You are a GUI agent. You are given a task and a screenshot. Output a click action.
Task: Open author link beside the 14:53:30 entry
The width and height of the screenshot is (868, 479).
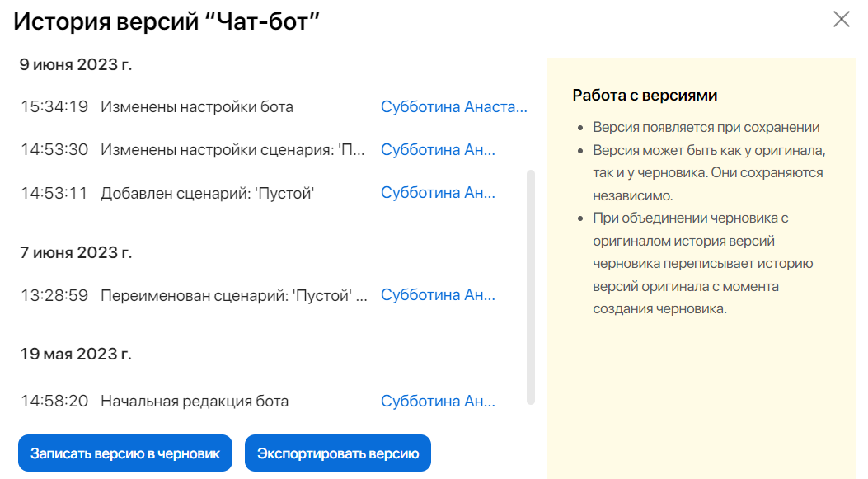tap(438, 149)
